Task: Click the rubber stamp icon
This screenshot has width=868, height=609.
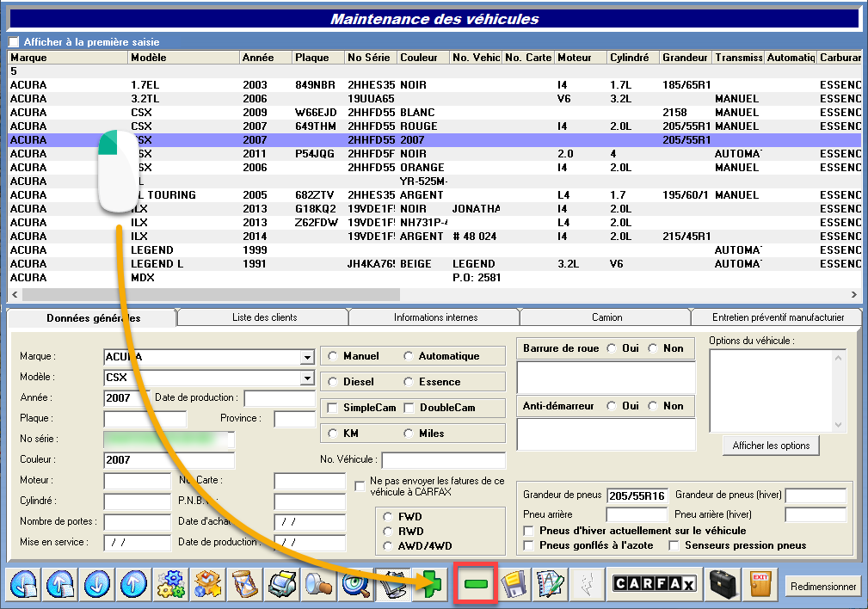Action: click(x=319, y=583)
